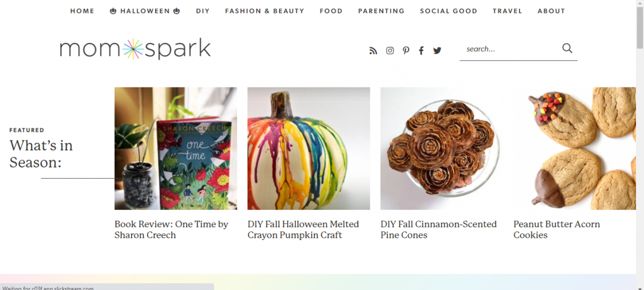Visit the Instagram profile icon
The width and height of the screenshot is (644, 290).
click(390, 50)
